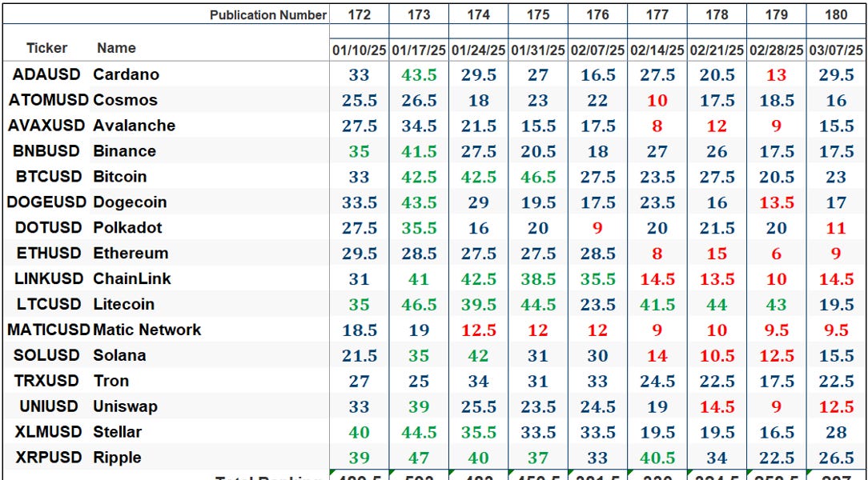Select publication number 176 column header
This screenshot has height=480, width=868.
[597, 15]
